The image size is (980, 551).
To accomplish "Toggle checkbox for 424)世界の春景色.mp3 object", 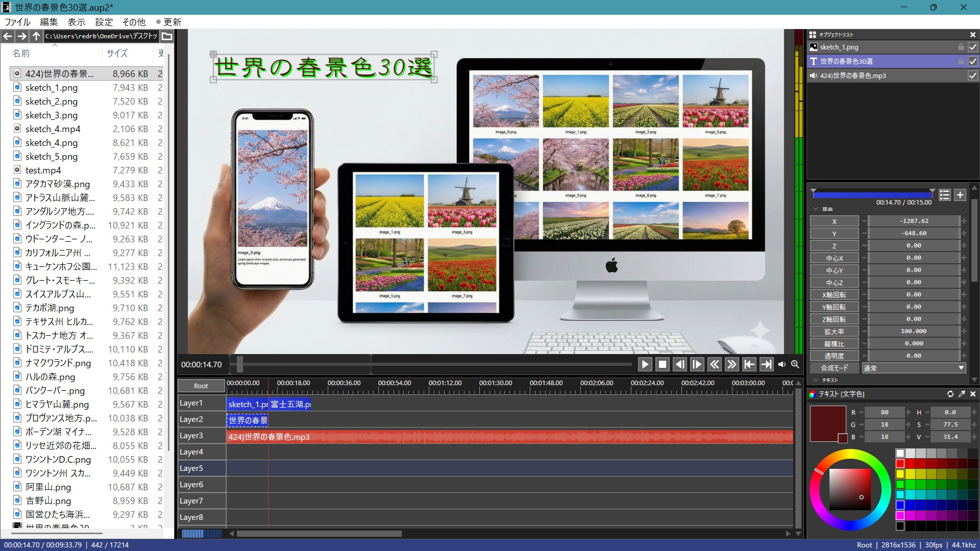I will 973,76.
